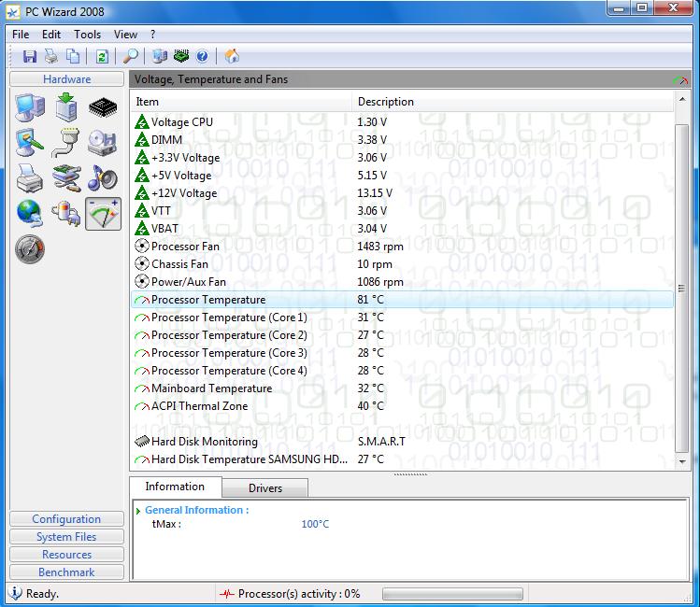Open the Resources category
The width and height of the screenshot is (700, 607).
click(x=66, y=555)
